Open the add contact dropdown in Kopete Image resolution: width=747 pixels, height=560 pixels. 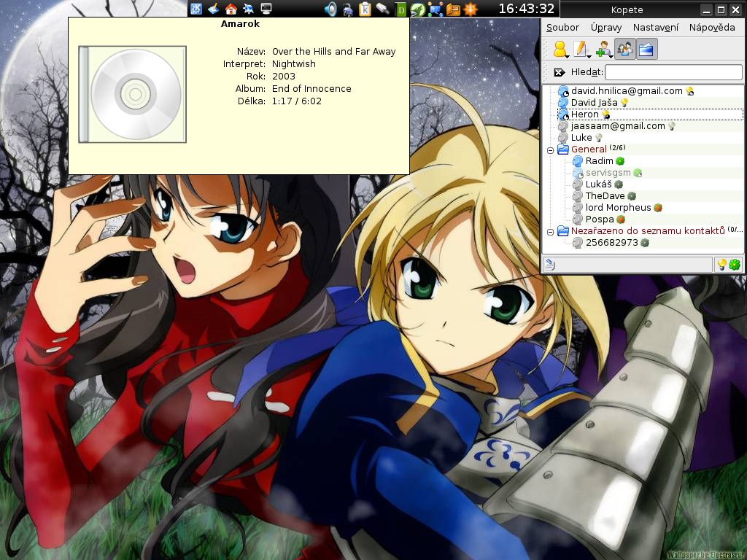[603, 49]
